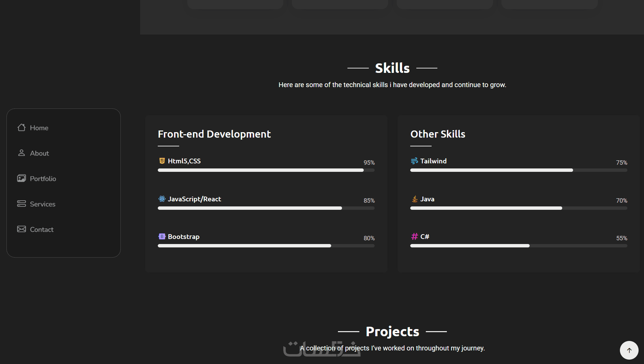Viewport: 644px width, 364px height.
Task: Click the JavaScript/React skill label
Action: point(194,199)
